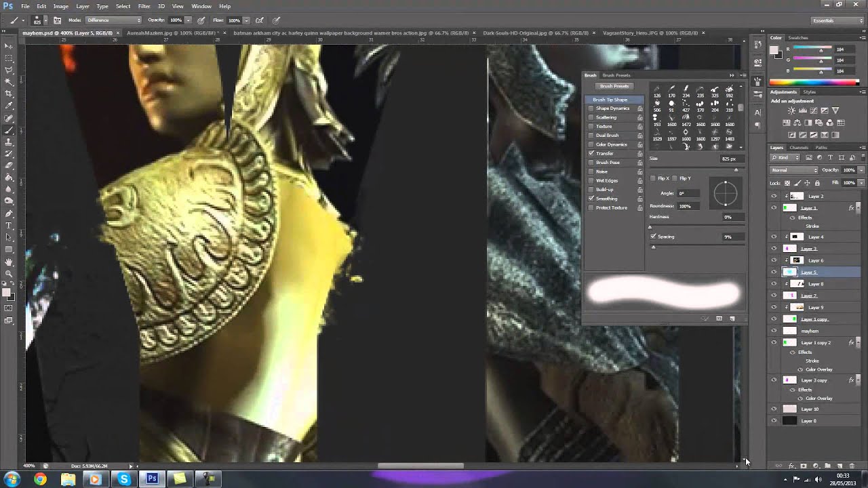Click the color spectrum ramp

(x=814, y=83)
